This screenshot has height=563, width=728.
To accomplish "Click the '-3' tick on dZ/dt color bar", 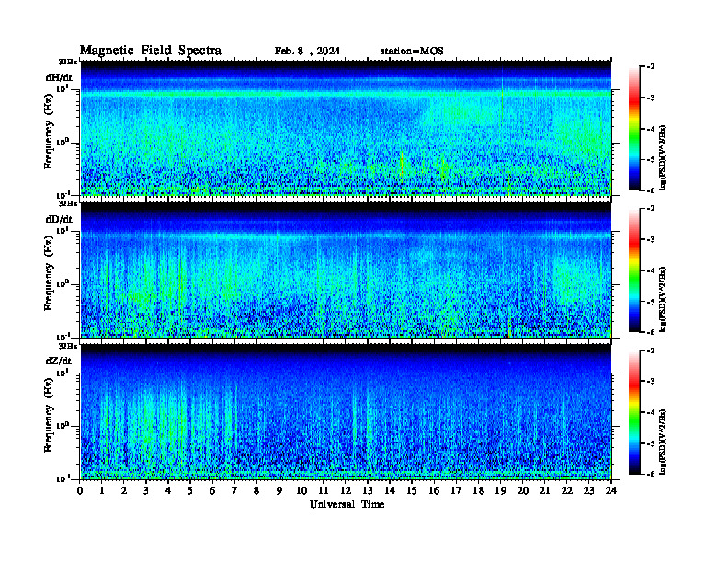I will point(651,381).
